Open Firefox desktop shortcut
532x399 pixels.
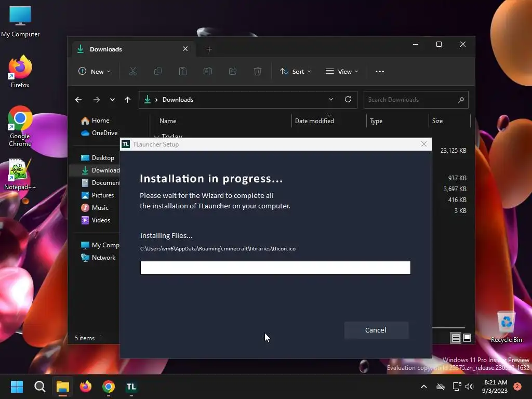(20, 72)
